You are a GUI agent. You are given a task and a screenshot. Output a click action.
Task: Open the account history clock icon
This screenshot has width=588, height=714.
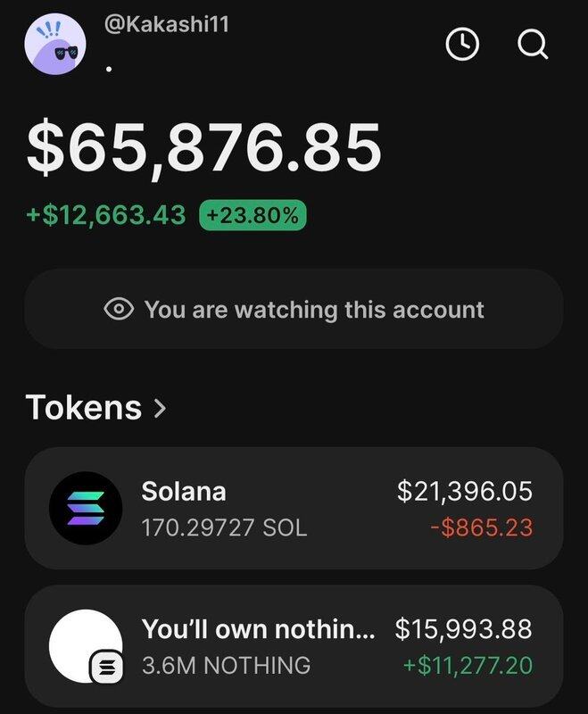tap(462, 44)
